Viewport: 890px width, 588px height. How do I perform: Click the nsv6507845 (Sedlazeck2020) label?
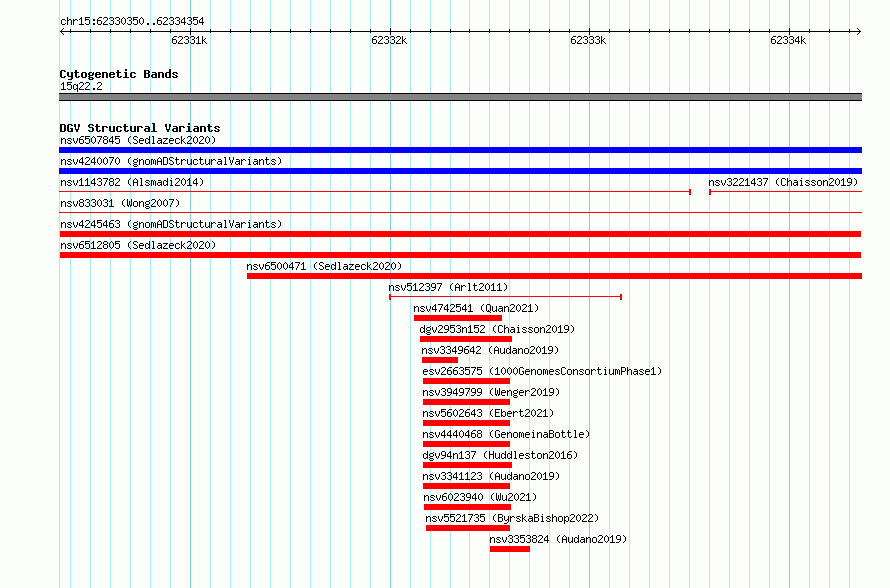coord(138,140)
